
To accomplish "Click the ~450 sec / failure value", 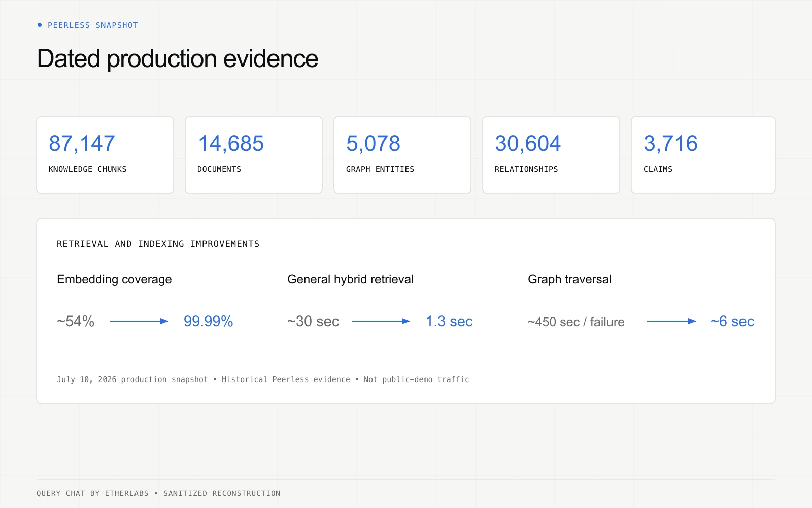I will tap(576, 322).
